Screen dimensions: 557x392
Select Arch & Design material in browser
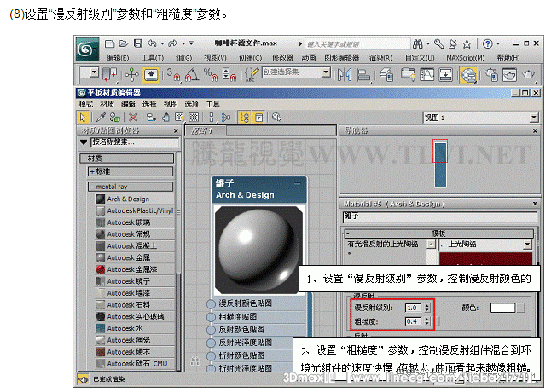click(135, 199)
